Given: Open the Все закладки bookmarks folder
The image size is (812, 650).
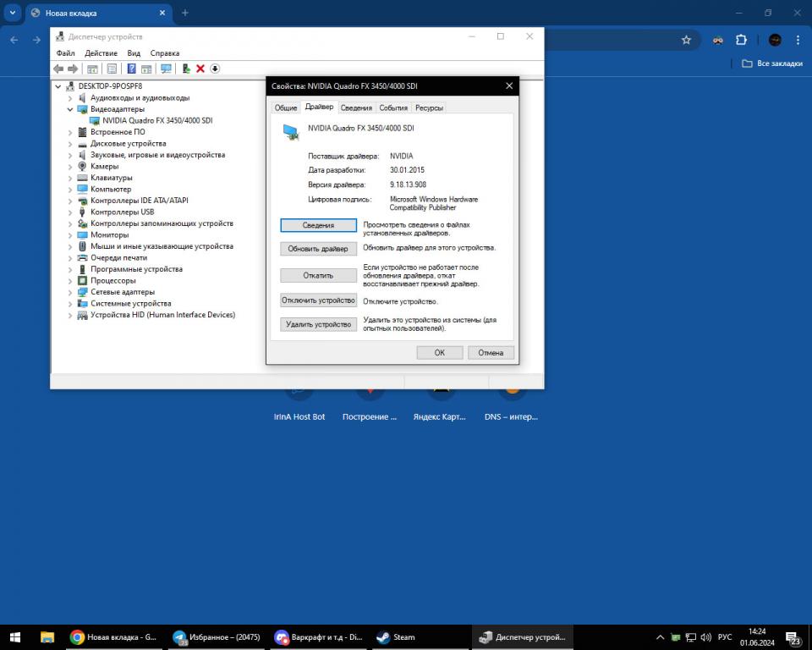Looking at the screenshot, I should point(772,63).
